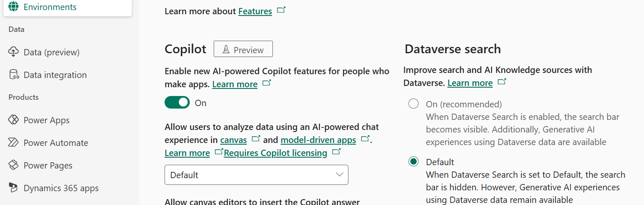Screen dimensions: 644x205
Task: Click the Environments globe icon
Action: [x=13, y=7]
